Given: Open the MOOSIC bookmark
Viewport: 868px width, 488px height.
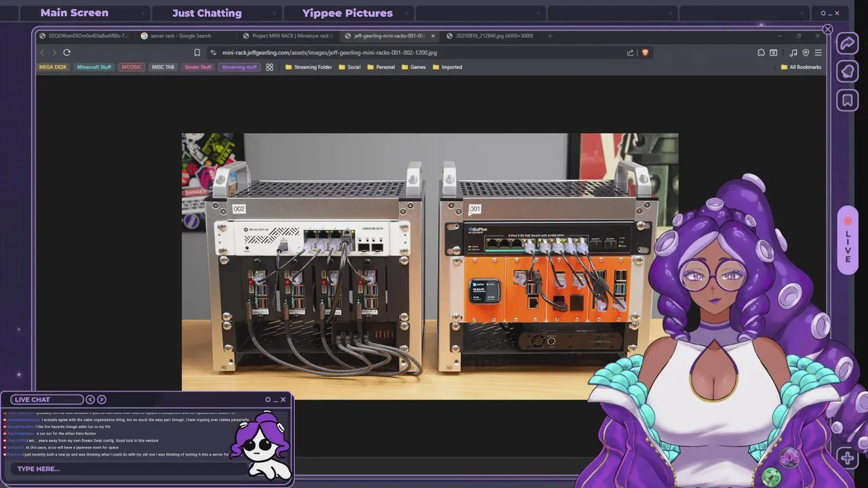Looking at the screenshot, I should [132, 67].
